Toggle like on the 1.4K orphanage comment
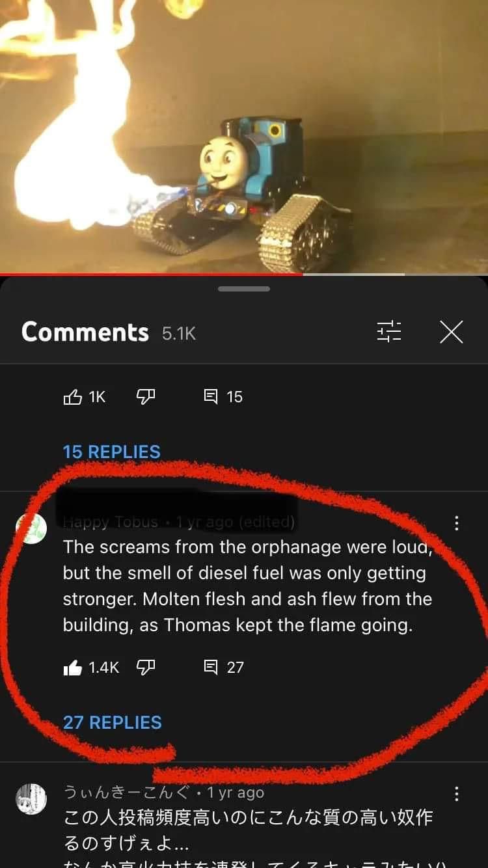Screen dimensions: 488x868 (x=72, y=667)
